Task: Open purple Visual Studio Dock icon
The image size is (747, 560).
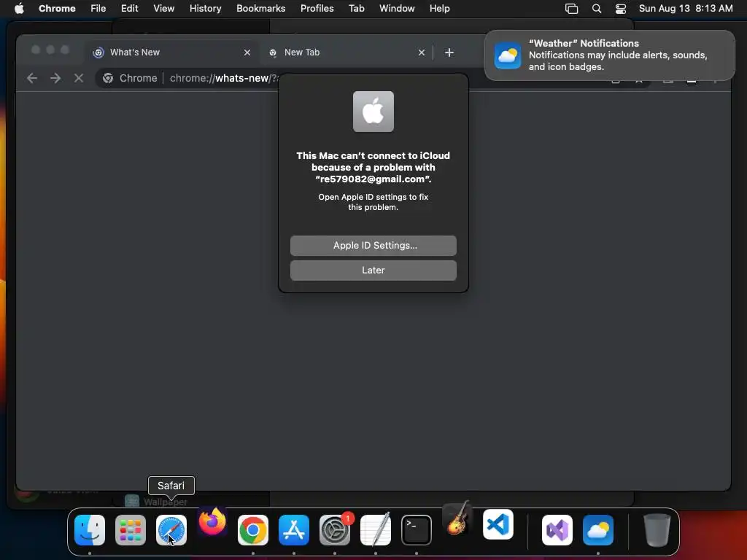Action: [557, 530]
